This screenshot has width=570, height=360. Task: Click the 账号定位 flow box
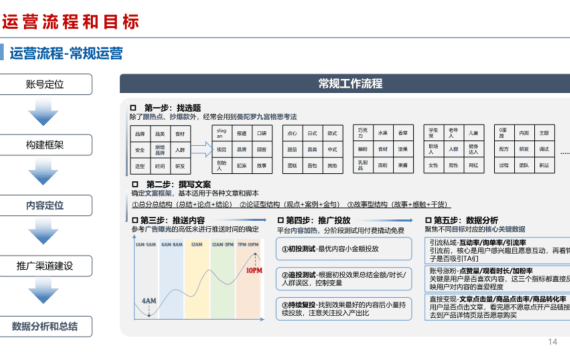coord(45,84)
